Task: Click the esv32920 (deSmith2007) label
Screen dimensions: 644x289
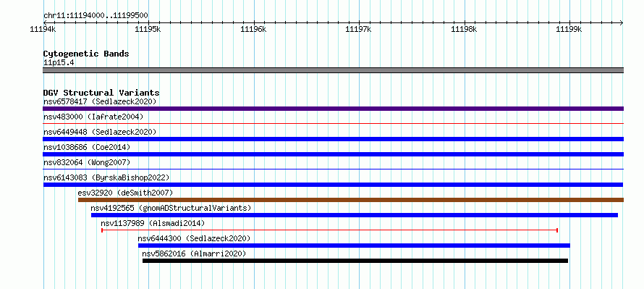Action: (125, 193)
